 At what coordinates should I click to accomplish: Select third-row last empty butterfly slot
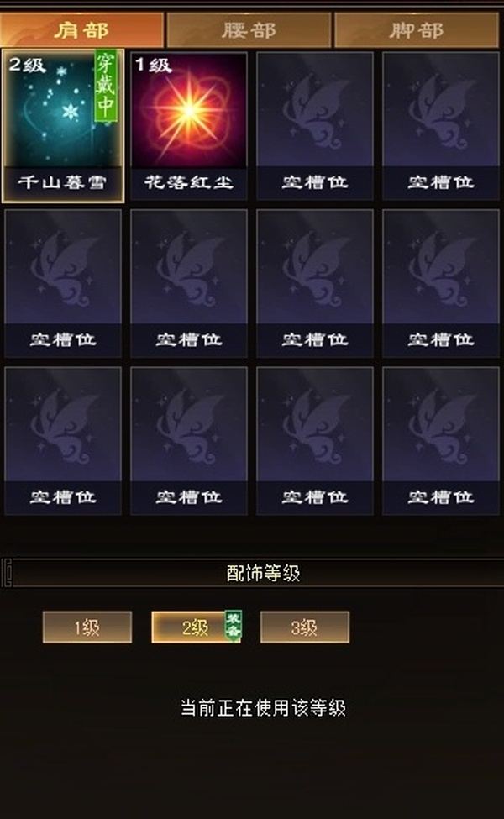[441, 441]
